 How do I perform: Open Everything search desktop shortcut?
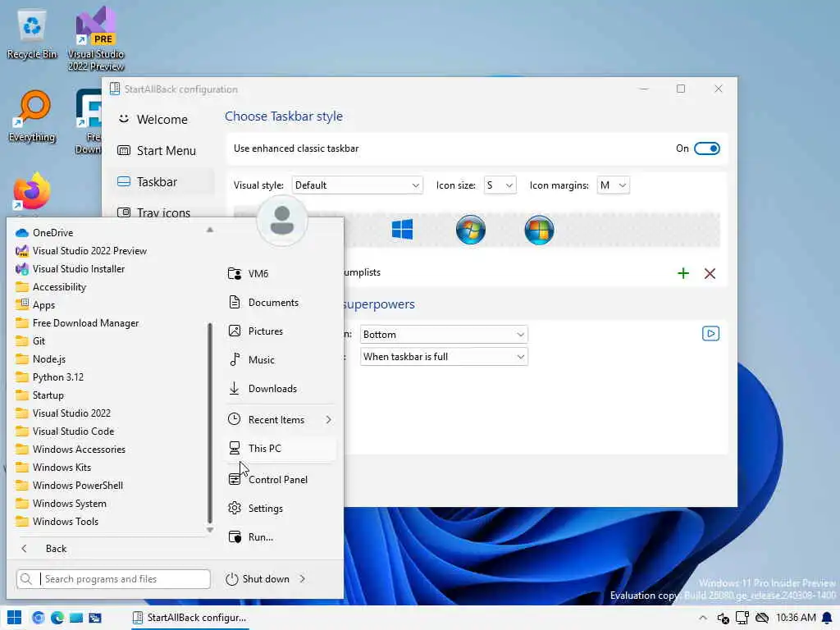click(x=32, y=116)
